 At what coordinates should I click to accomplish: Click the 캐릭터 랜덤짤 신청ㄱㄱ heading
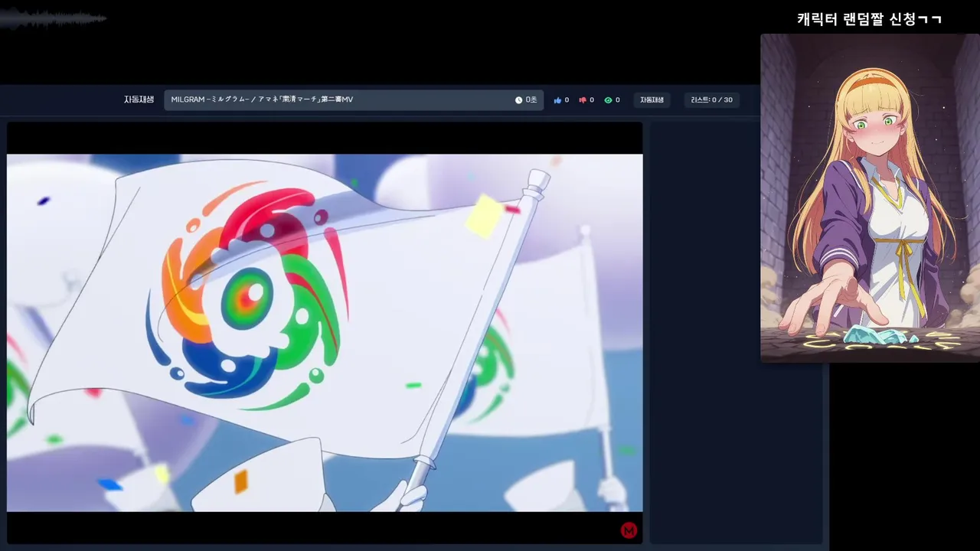pos(869,19)
